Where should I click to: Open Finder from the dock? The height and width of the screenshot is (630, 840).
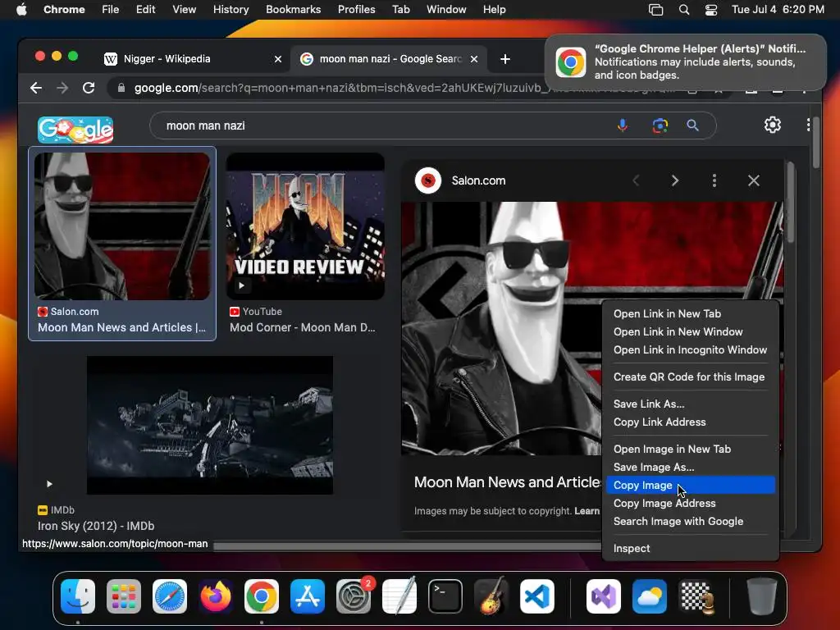(x=78, y=596)
